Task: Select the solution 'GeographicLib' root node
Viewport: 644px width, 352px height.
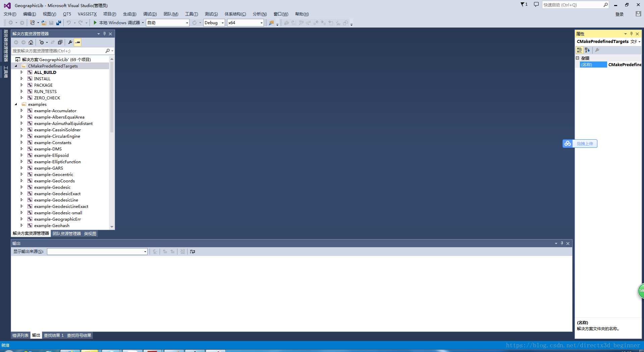Action: 56,60
